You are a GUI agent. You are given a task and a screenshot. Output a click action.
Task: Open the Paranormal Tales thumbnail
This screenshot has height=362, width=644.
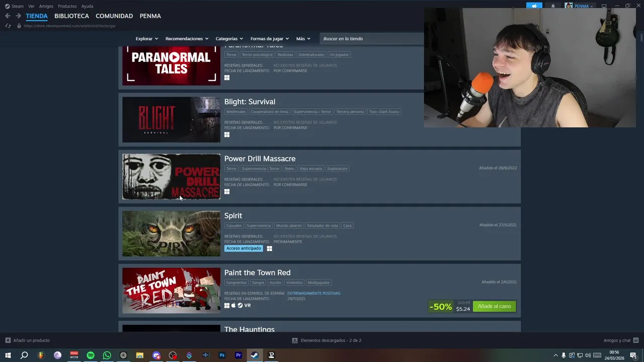171,65
